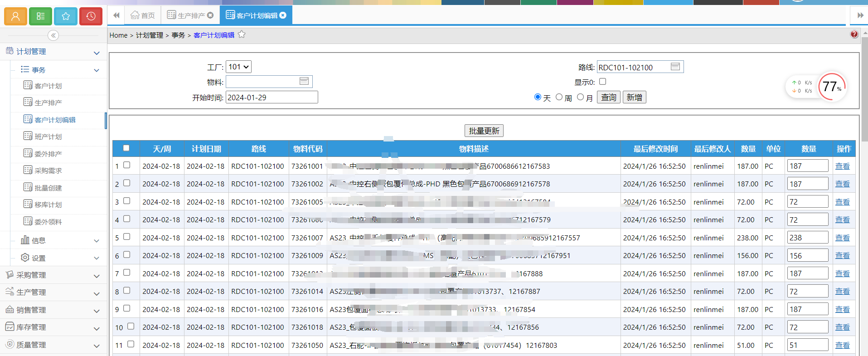The width and height of the screenshot is (868, 356).
Task: Toggle the select-all header checkbox
Action: pyautogui.click(x=126, y=148)
